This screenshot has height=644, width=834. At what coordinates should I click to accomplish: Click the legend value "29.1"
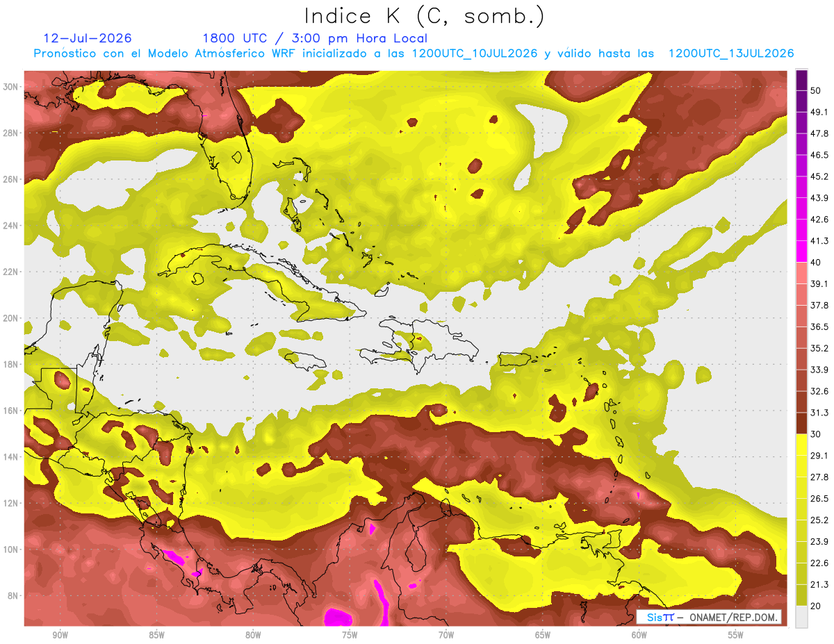pos(819,456)
